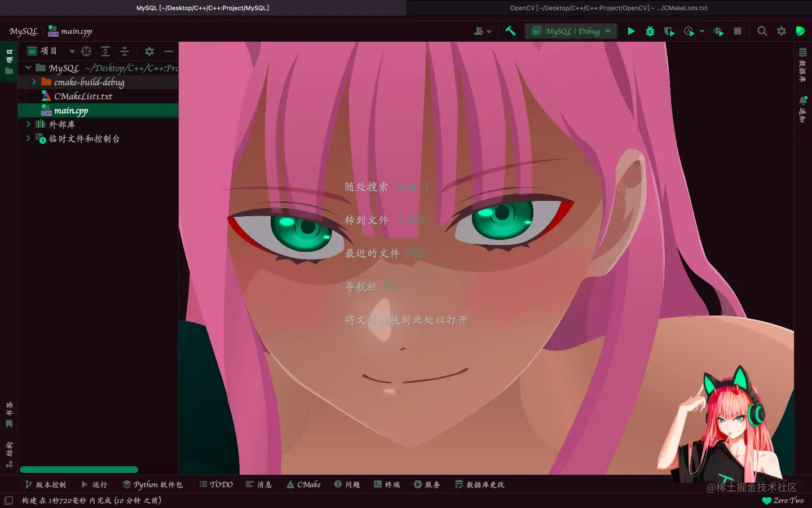
Task: Click the project panel horizontal scrollbar
Action: pos(79,470)
